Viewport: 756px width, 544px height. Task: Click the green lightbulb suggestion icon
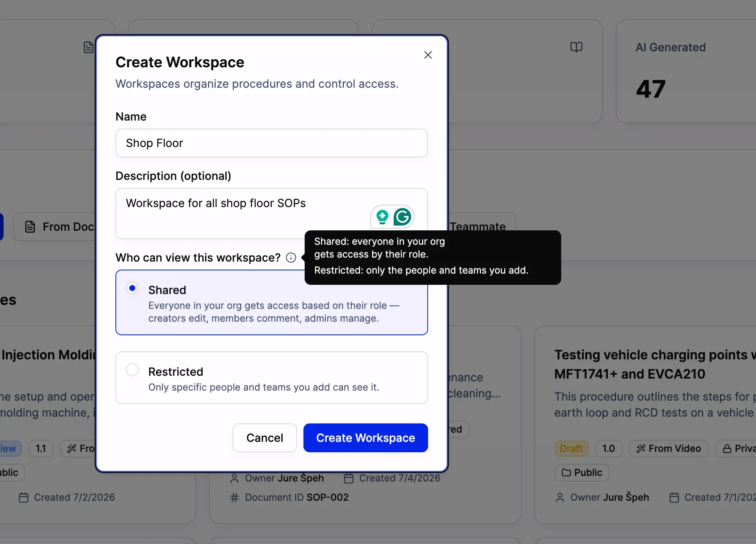coord(382,217)
